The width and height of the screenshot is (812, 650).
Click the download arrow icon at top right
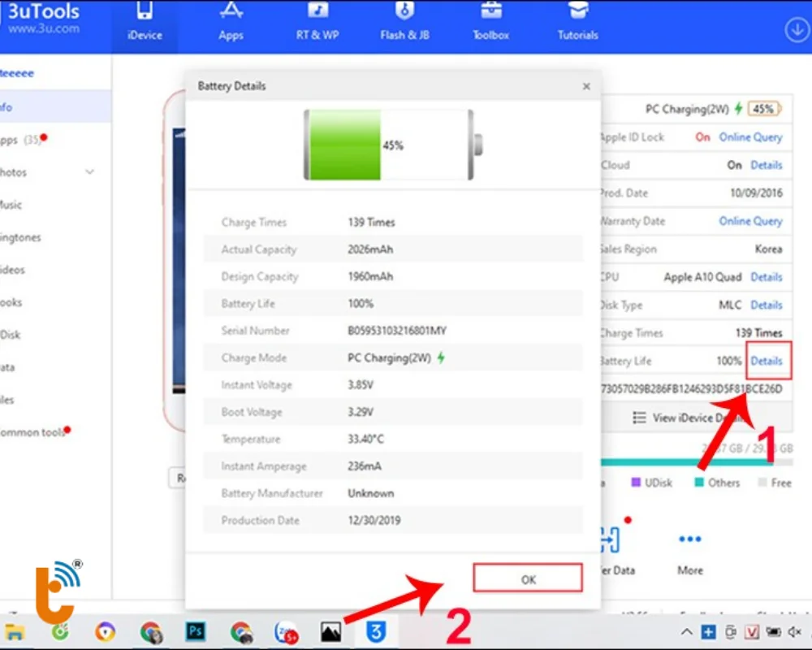tap(796, 28)
